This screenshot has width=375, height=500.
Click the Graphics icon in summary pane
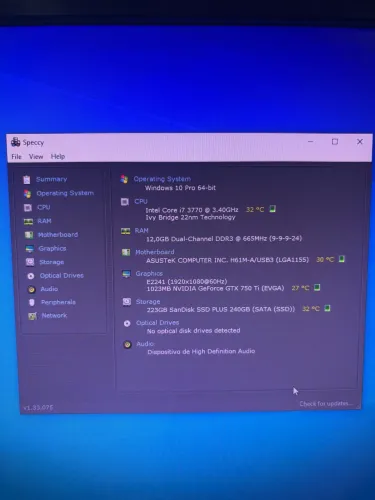tap(126, 274)
